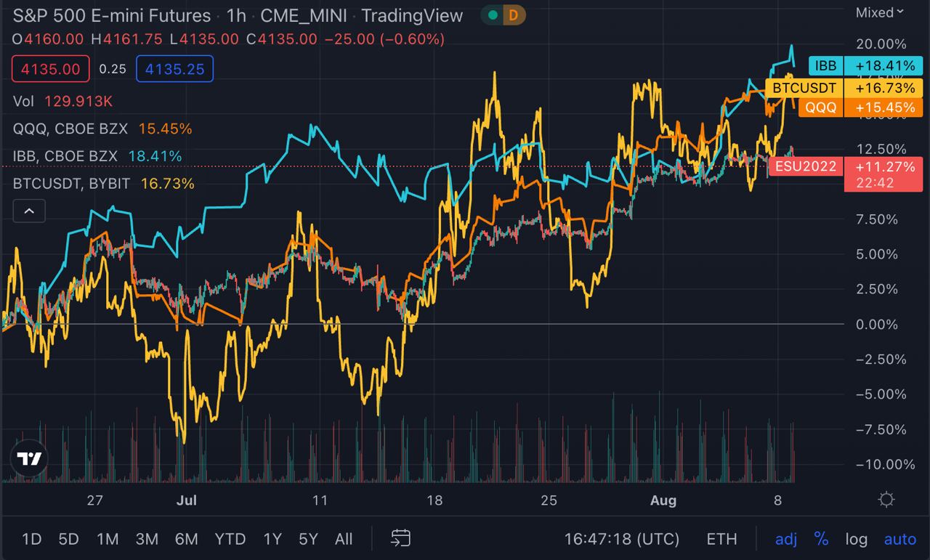Screen dimensions: 930x560
Task: Click the Vol 129.913K indicator legend
Action: coord(62,101)
